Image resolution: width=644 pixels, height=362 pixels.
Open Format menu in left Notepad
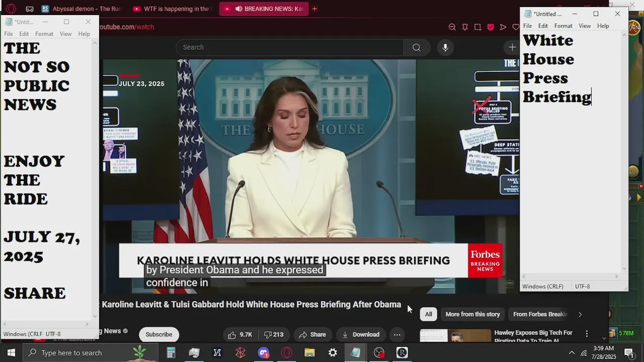point(44,34)
